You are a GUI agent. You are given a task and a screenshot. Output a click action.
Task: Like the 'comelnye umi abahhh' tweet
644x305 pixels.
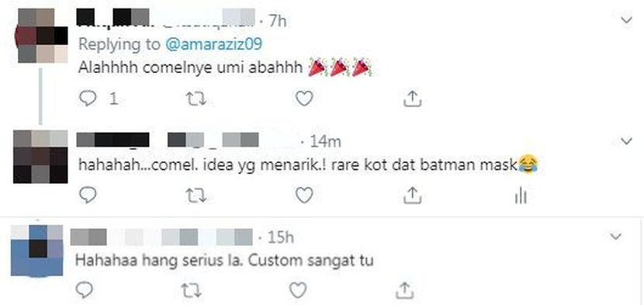(x=304, y=99)
